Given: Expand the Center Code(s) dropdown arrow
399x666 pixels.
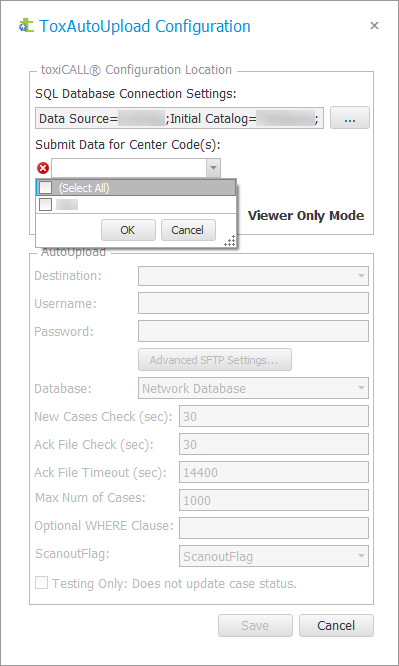Looking at the screenshot, I should point(213,168).
